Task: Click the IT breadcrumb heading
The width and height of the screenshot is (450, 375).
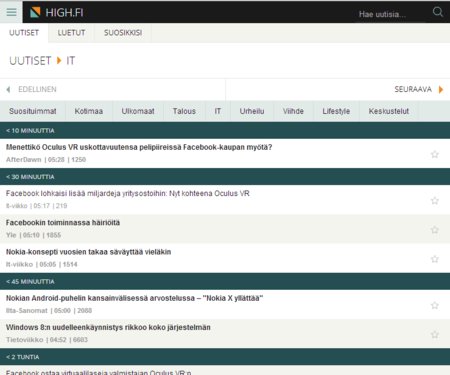Action: coord(71,61)
